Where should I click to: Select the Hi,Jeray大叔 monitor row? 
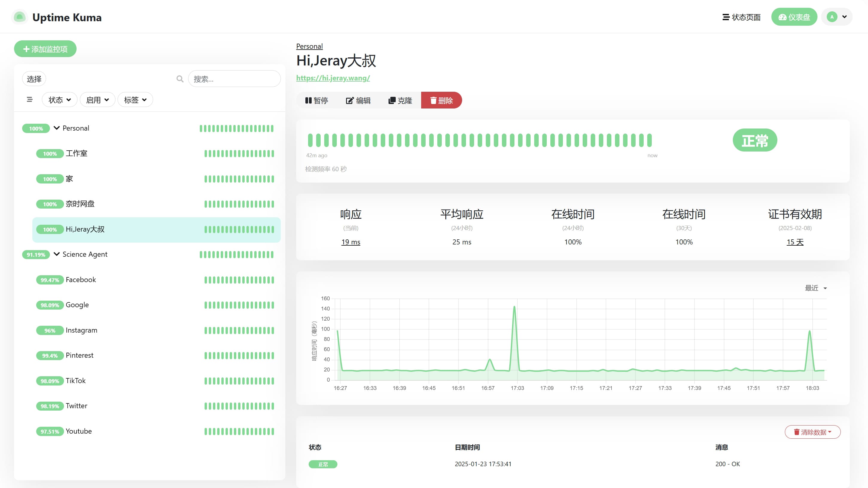156,230
